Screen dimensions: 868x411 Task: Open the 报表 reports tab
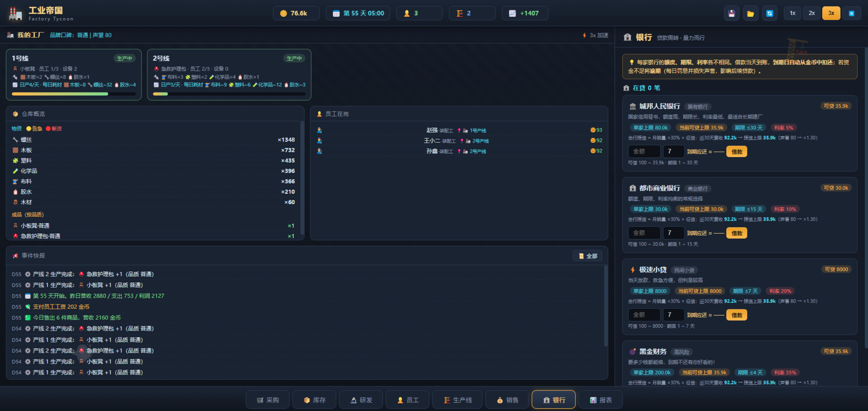(x=600, y=400)
